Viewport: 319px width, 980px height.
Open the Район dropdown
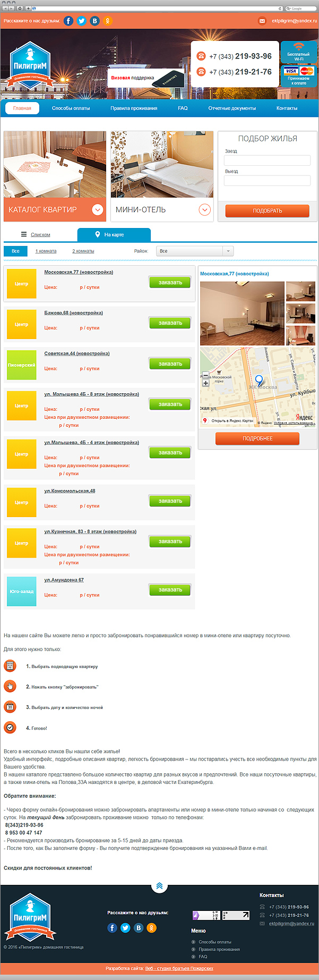coord(195,251)
